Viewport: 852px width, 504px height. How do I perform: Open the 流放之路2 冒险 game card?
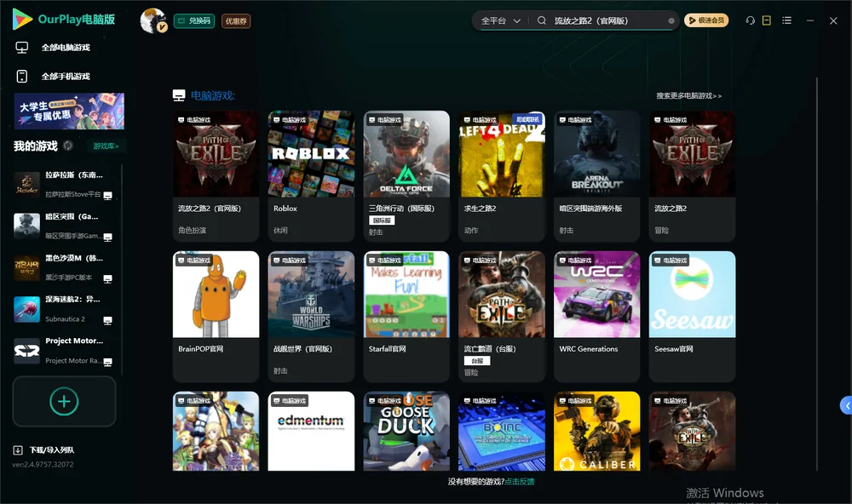[x=692, y=176]
